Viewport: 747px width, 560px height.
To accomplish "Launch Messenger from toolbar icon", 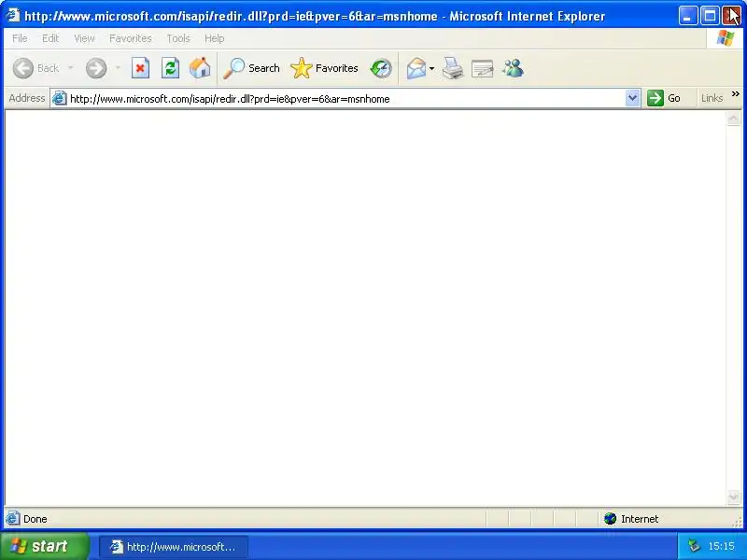I will pyautogui.click(x=513, y=68).
